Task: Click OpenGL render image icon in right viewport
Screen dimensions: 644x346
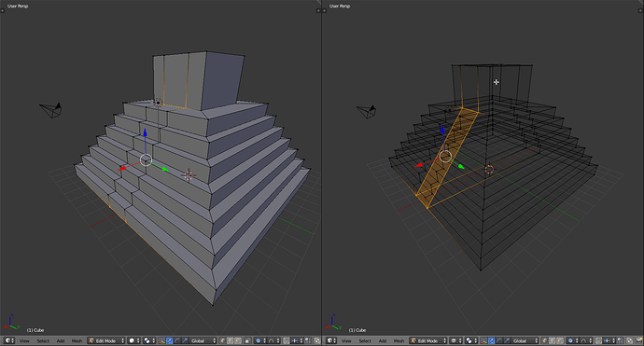Action: [x=630, y=340]
